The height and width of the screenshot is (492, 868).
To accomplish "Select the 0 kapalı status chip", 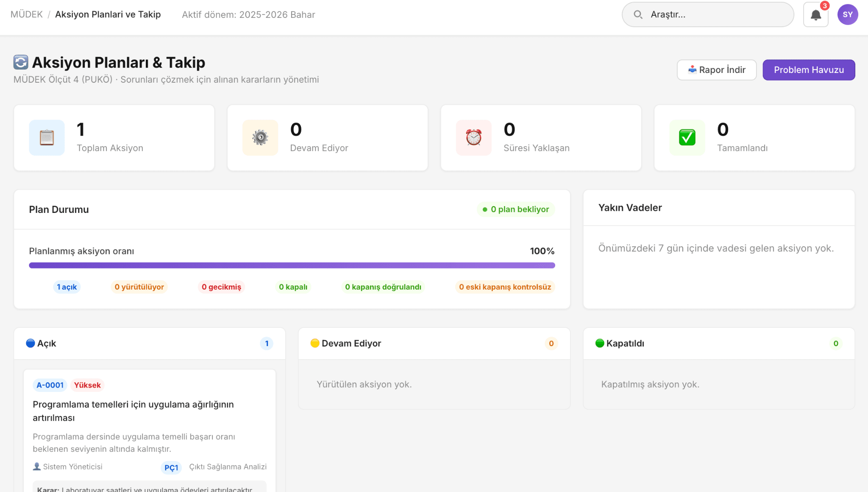I will (293, 287).
